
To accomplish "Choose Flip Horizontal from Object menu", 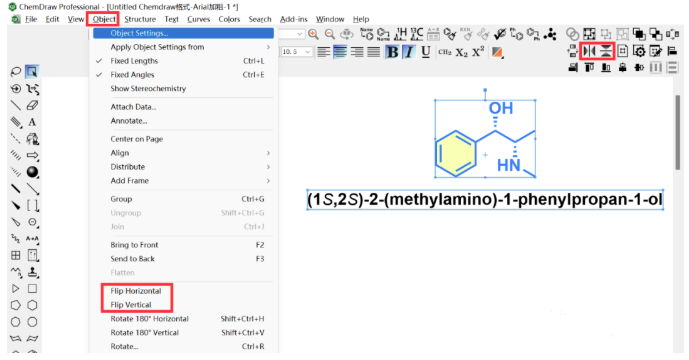I will pos(136,291).
